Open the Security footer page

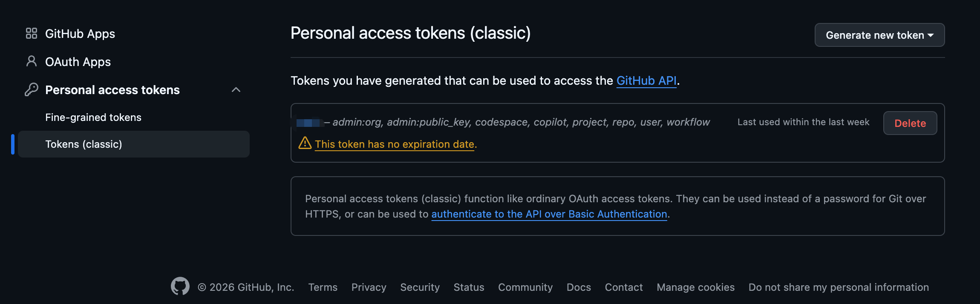[420, 287]
